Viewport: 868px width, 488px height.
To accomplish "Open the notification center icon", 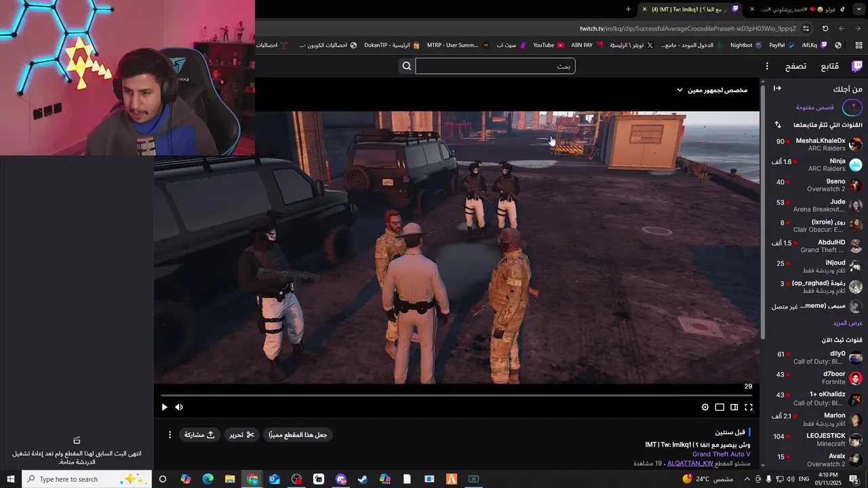I will [x=854, y=479].
